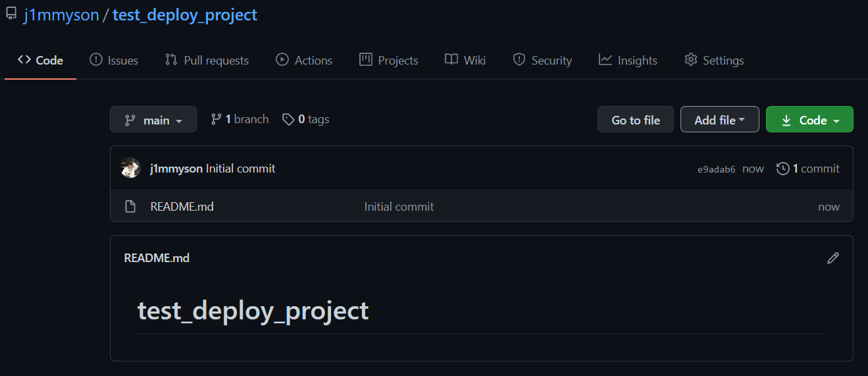Click the j1mmyson avatar in commit row

[131, 168]
